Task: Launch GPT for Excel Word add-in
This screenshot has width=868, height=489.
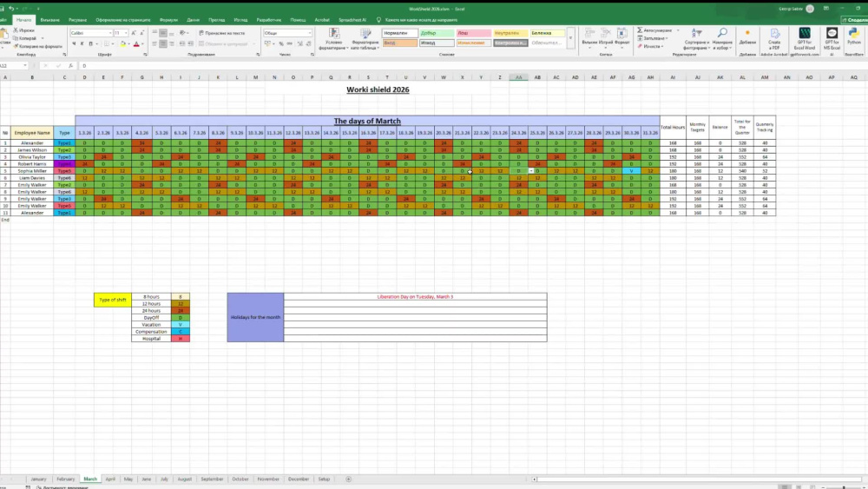Action: 805,37
